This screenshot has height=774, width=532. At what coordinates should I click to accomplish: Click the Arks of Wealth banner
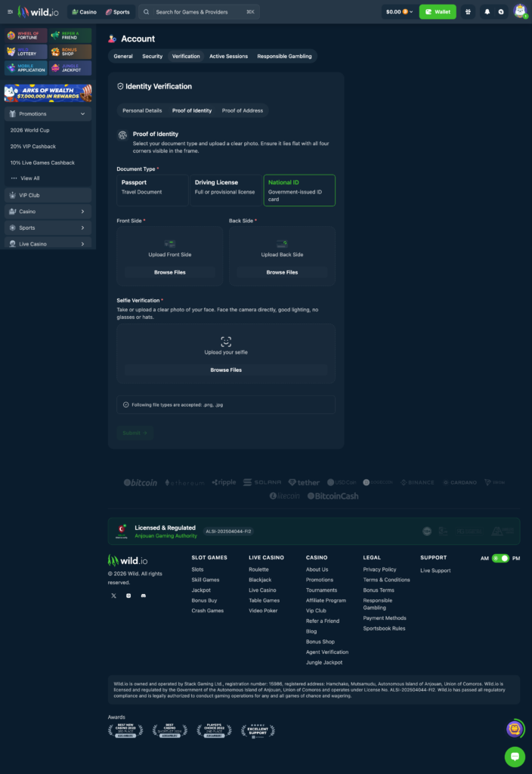48,93
